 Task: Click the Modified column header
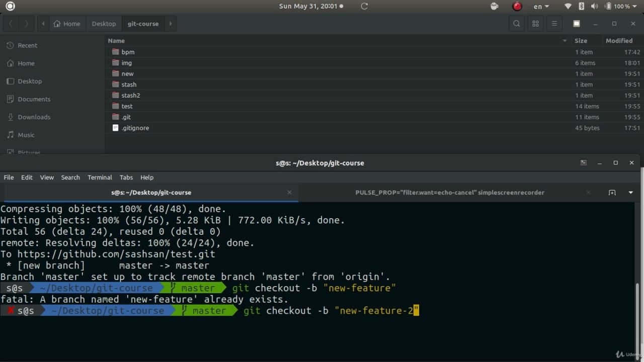[x=622, y=41]
